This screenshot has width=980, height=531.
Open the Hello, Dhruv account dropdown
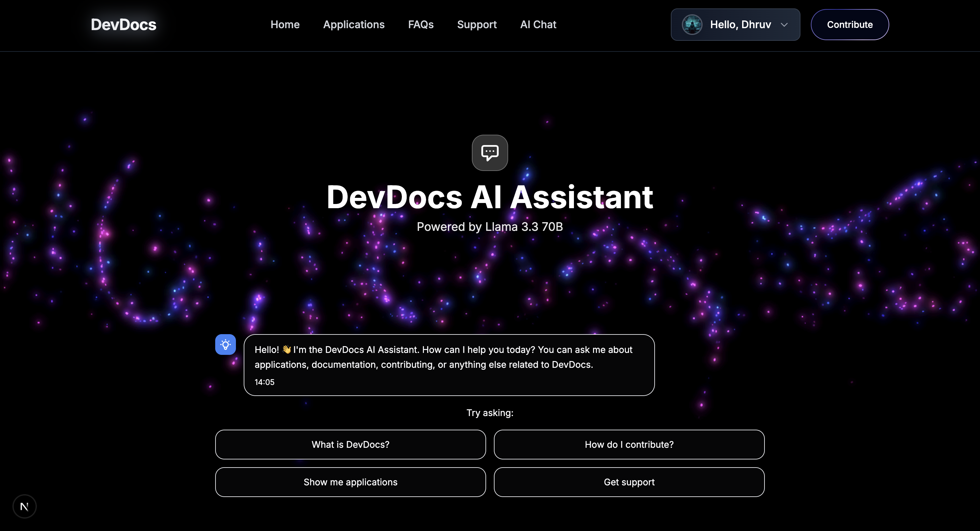point(740,25)
